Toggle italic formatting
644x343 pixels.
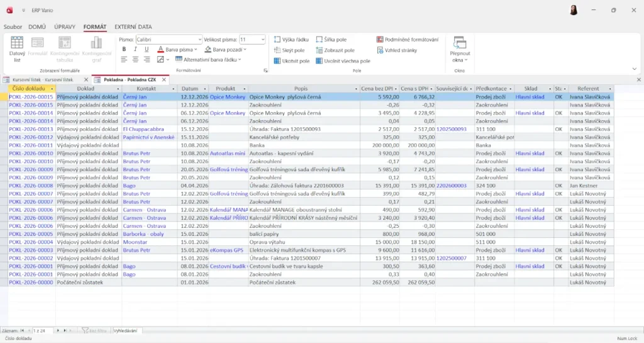[135, 49]
